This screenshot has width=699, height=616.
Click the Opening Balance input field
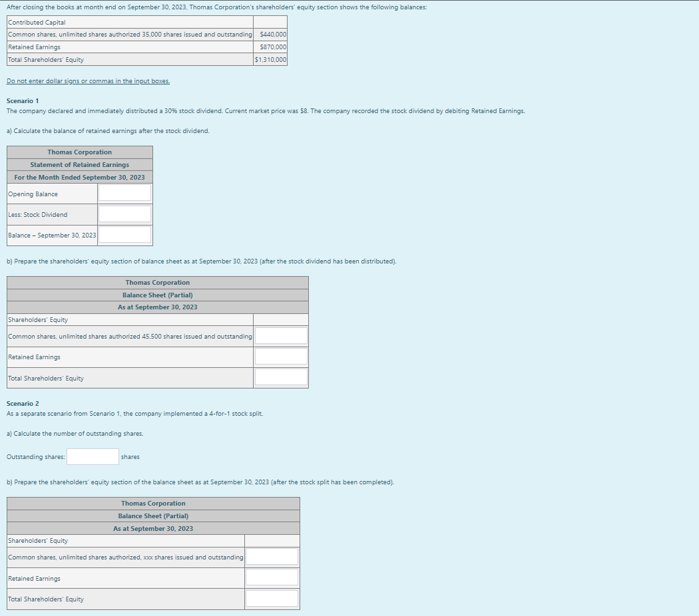coord(124,193)
